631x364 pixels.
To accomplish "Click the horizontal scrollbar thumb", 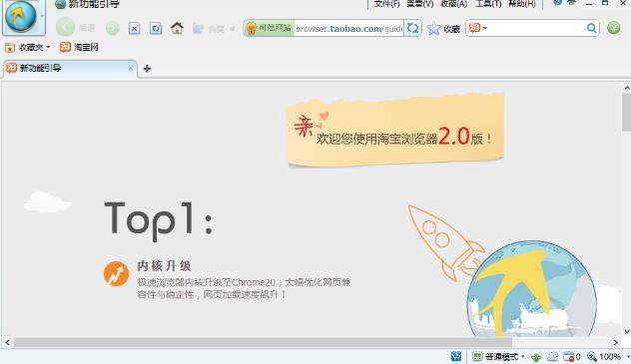I will (263, 343).
